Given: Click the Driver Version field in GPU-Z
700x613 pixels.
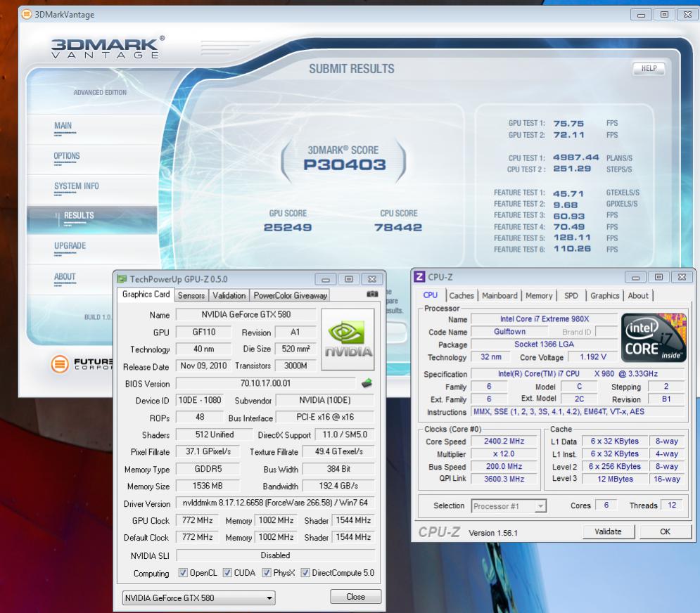Looking at the screenshot, I should [x=276, y=503].
